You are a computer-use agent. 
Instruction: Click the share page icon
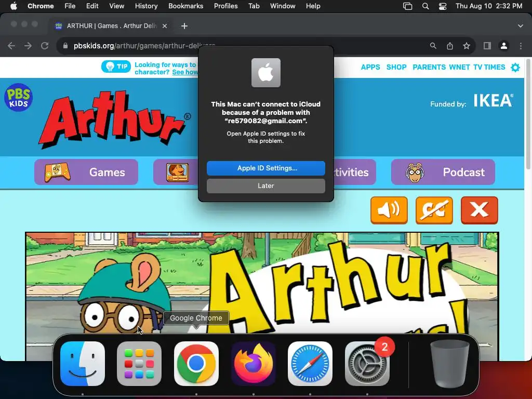[450, 46]
